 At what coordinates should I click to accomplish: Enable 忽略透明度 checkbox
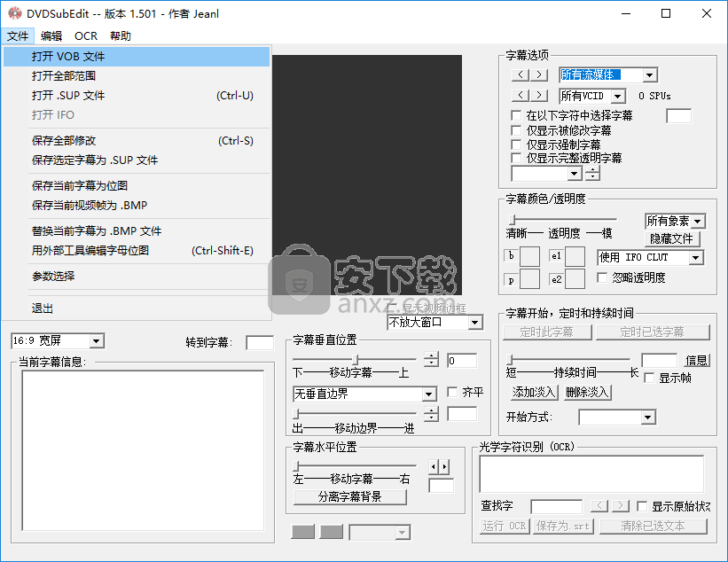pyautogui.click(x=602, y=277)
